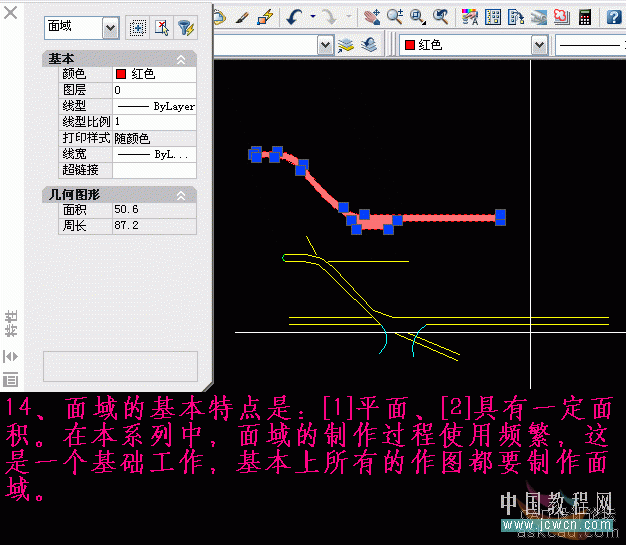Select the Pan realtime hand tool
Screen dimensions: 626x545
tap(372, 17)
